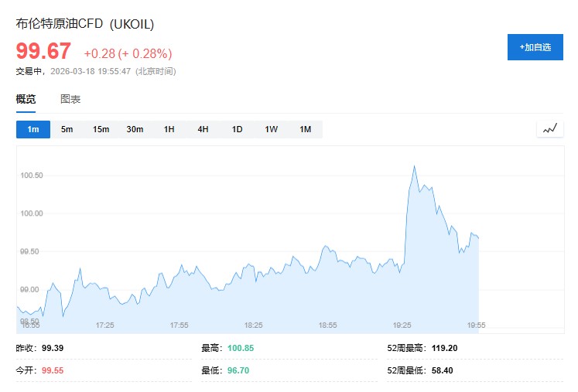This screenshot has width=578, height=392.
Task: Click the 加自选 add-to-watchlist button
Action: pyautogui.click(x=535, y=47)
